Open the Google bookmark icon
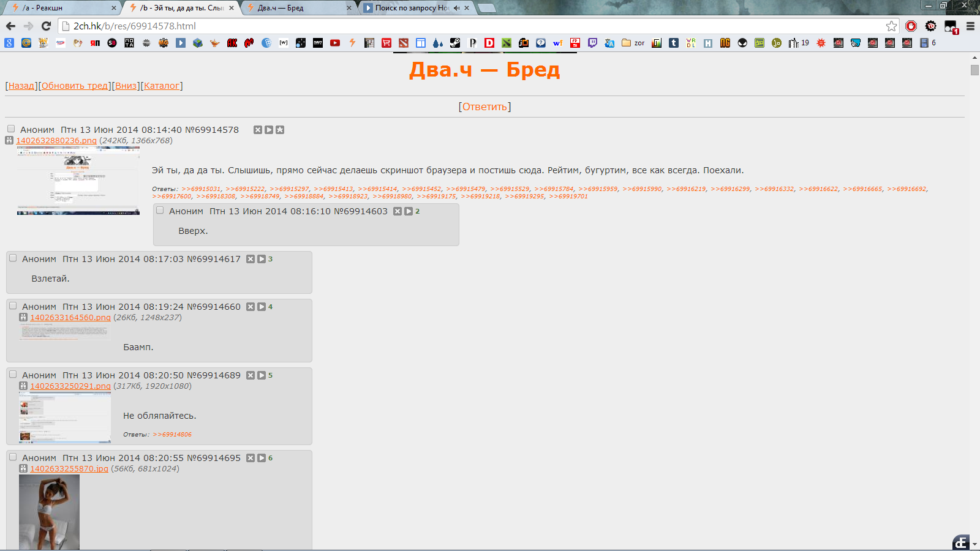The image size is (980, 551). pos(9,43)
